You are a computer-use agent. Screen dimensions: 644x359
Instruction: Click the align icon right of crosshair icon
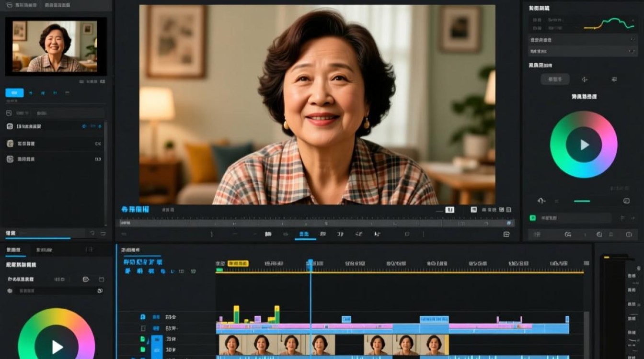click(x=614, y=79)
